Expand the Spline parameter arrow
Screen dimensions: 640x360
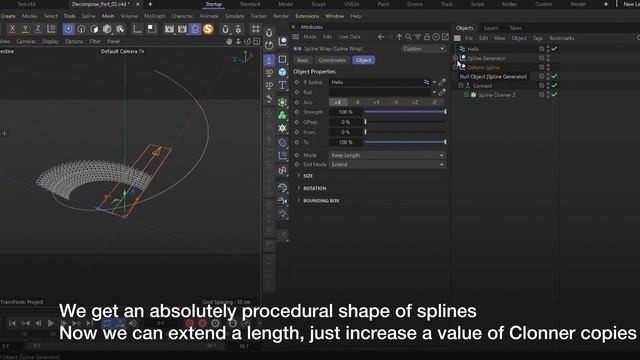coord(305,82)
